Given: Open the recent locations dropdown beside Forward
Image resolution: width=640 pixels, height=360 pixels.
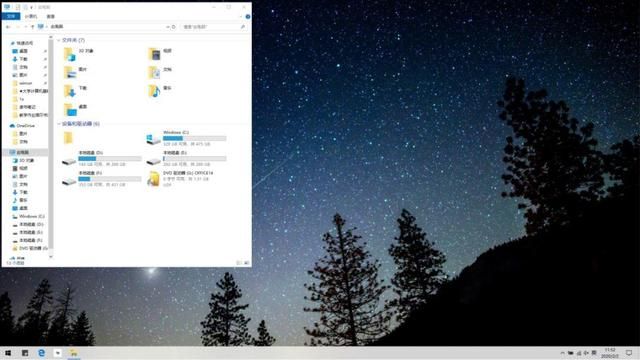Looking at the screenshot, I should click(x=26, y=27).
